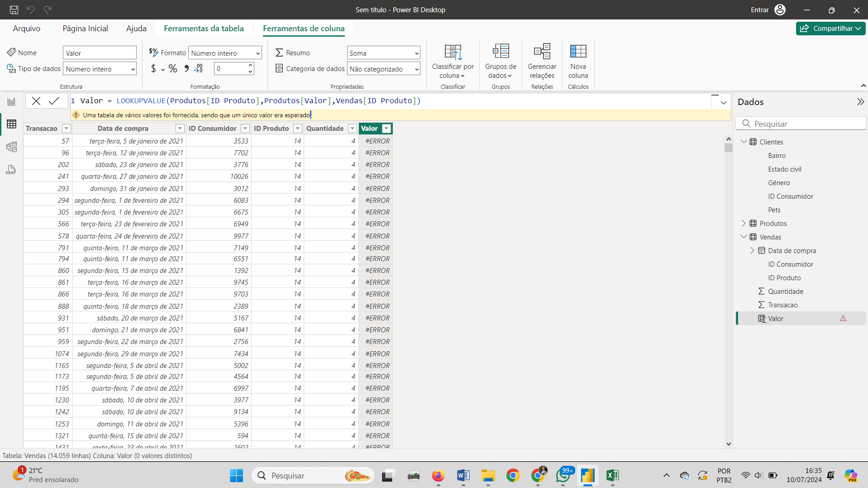Switch to Ferramentas da tabela tab

click(x=204, y=29)
